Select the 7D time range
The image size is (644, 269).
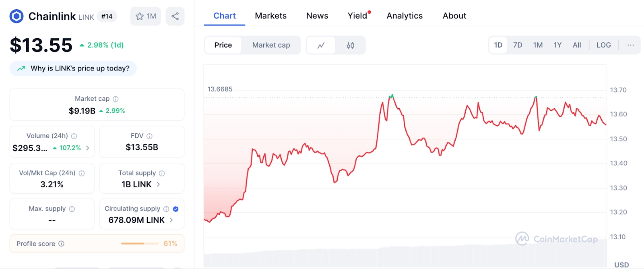coord(518,45)
